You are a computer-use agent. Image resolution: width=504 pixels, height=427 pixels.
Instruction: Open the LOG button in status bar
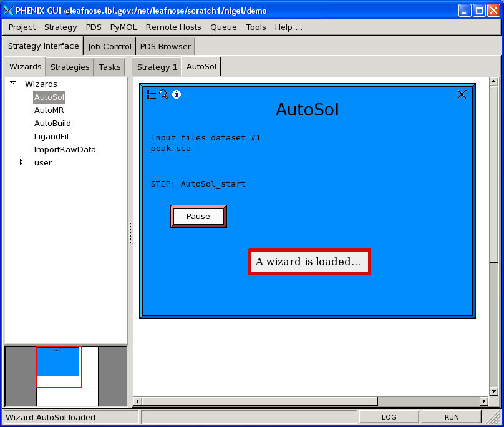click(x=389, y=417)
